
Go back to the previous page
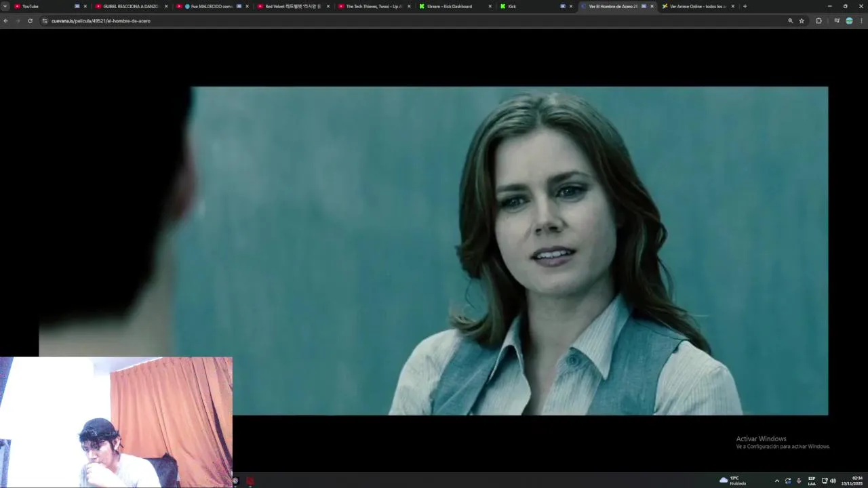5,21
